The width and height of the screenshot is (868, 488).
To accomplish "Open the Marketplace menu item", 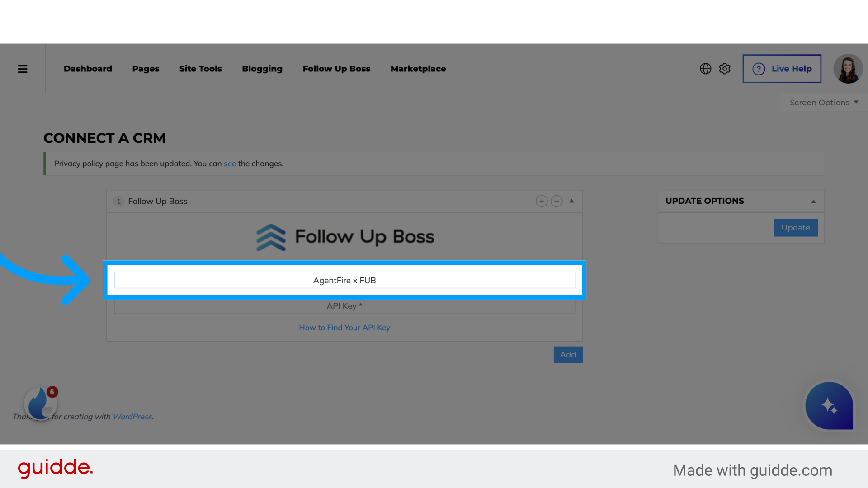I will point(418,69).
